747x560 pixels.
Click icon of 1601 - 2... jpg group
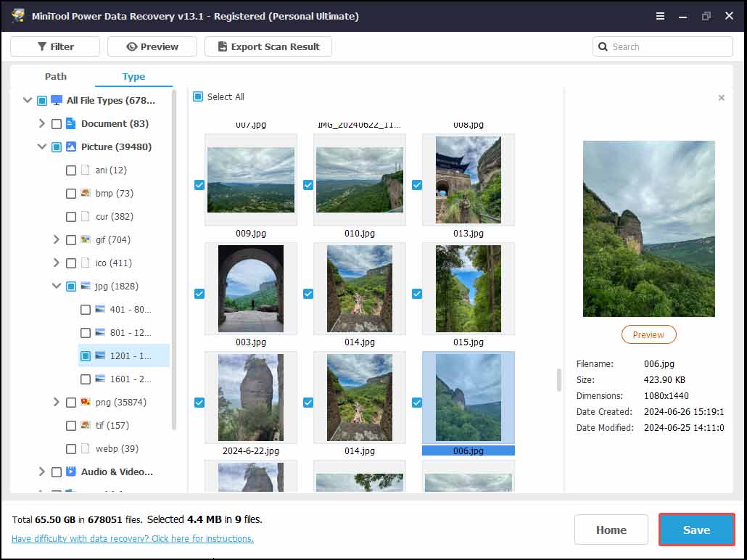tap(100, 379)
